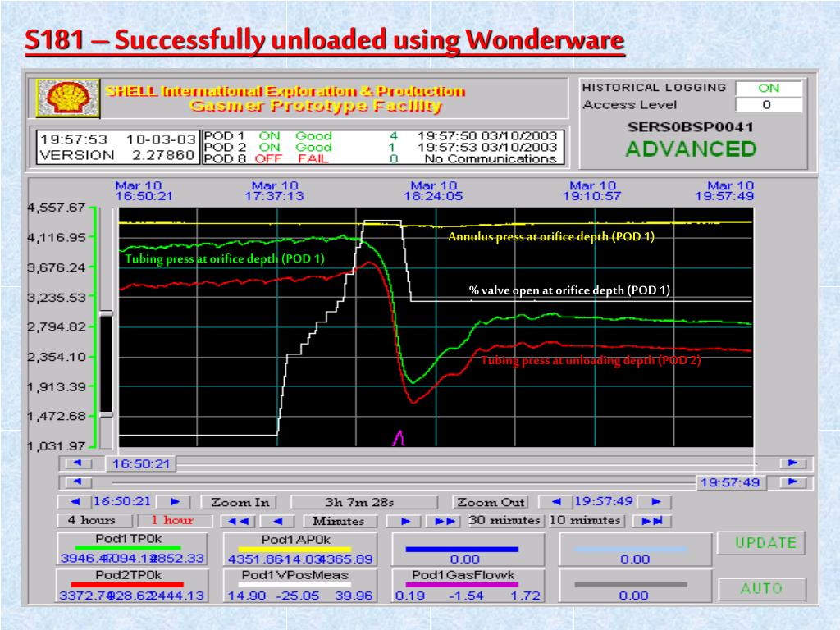Image resolution: width=840 pixels, height=630 pixels.
Task: Click the 16:50:21 scrollbar thumb
Action: pos(141,463)
